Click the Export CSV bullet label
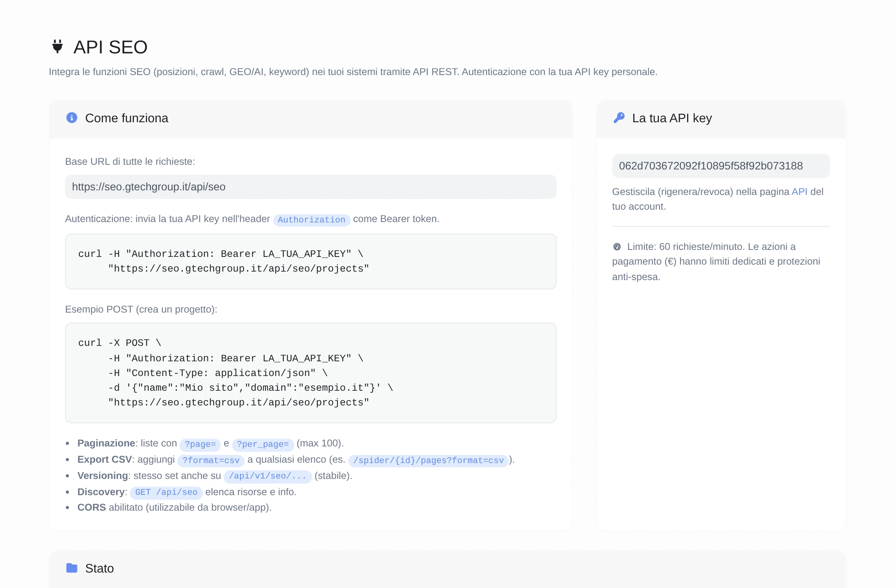This screenshot has width=895, height=588. (105, 460)
